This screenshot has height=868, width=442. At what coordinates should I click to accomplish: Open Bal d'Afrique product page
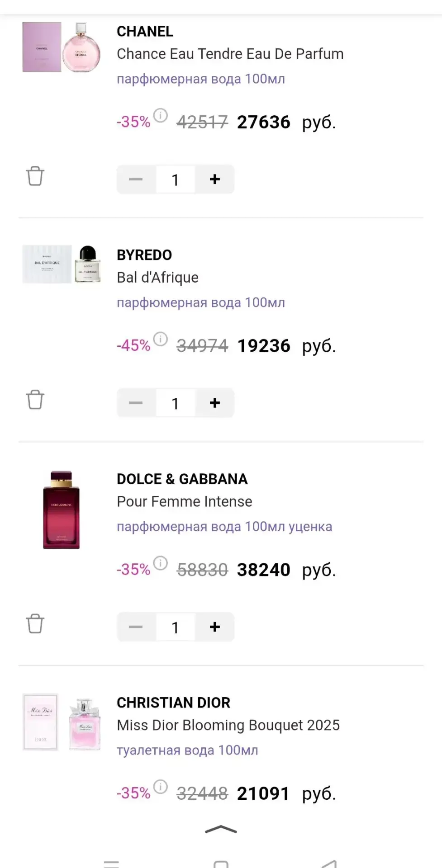point(157,278)
